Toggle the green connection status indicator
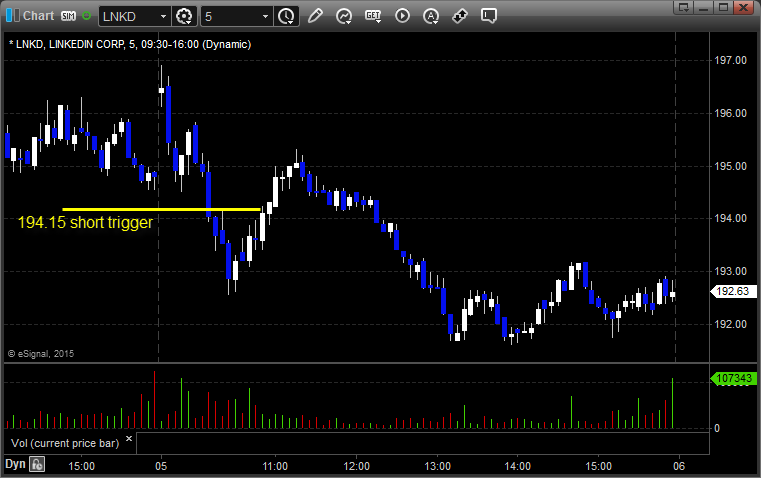The height and width of the screenshot is (478, 761). 87,16
